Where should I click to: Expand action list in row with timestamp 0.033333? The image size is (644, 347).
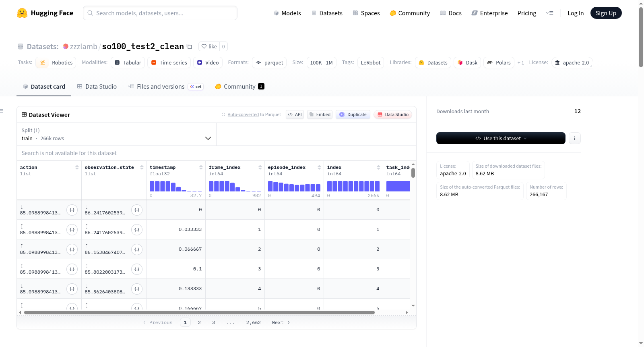point(72,230)
